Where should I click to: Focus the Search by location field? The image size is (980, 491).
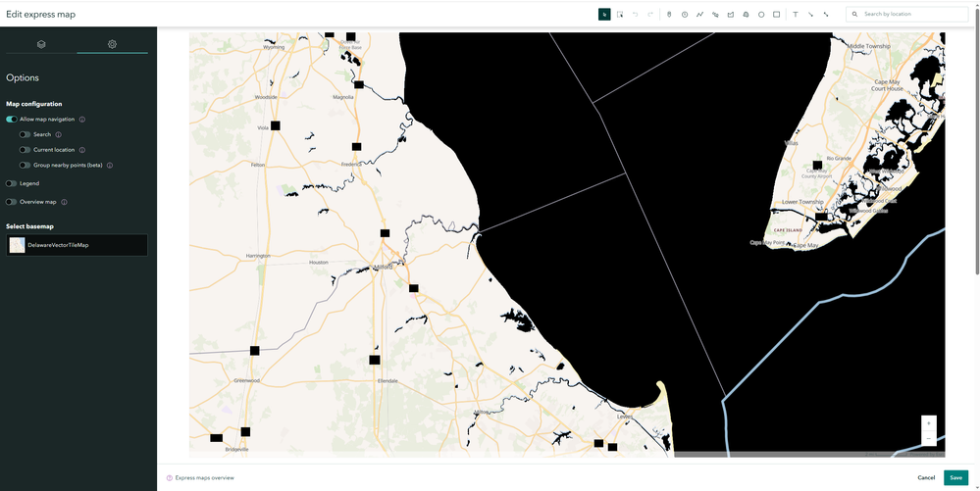pyautogui.click(x=906, y=14)
